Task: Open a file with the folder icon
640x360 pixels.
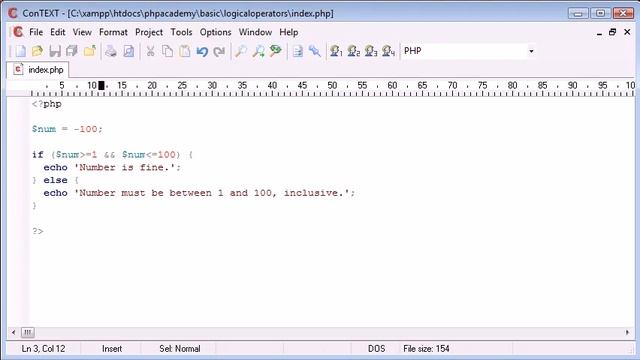Action: coord(37,51)
